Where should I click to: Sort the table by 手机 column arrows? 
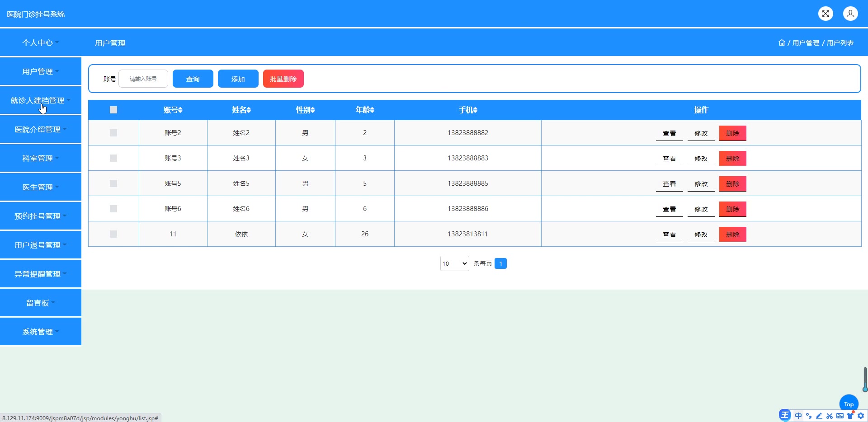(475, 110)
